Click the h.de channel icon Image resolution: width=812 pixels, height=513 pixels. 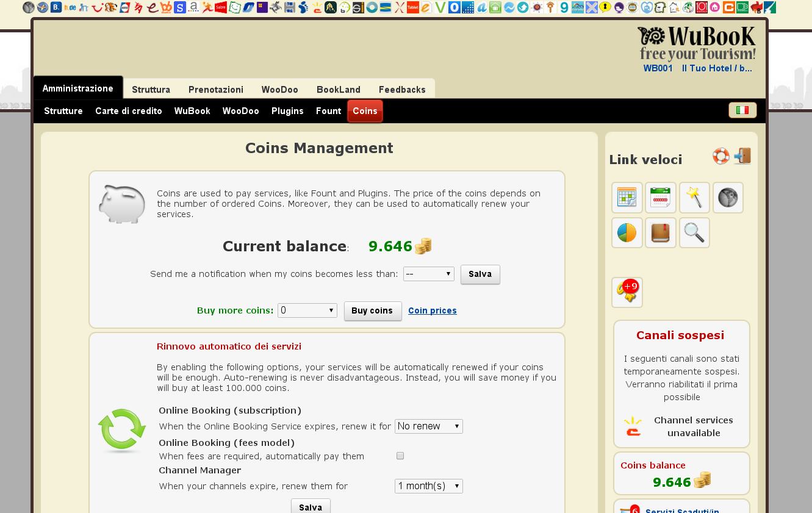tap(70, 7)
